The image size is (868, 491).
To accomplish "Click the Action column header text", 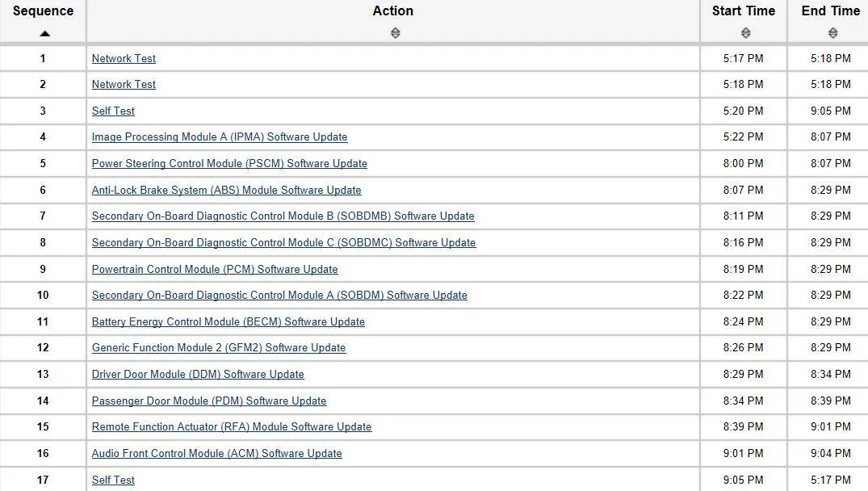I will pos(393,11).
